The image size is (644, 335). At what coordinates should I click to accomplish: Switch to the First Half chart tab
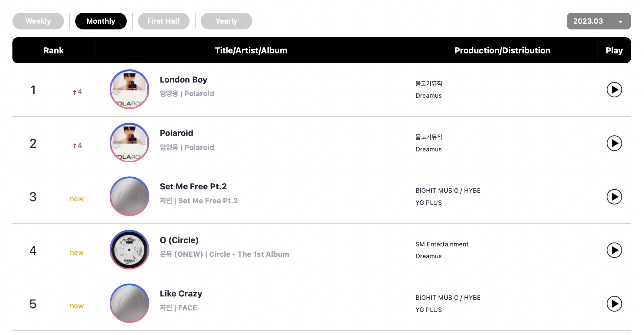click(x=164, y=21)
